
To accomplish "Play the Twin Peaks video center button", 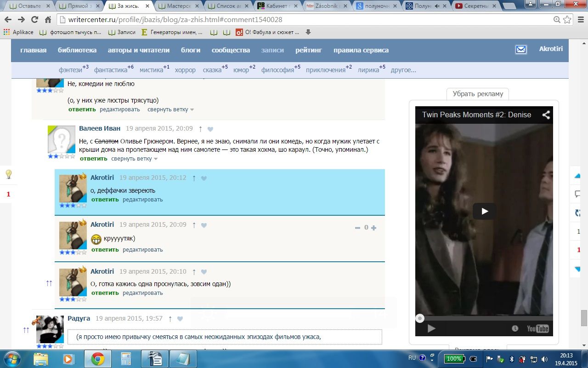I will (x=484, y=212).
